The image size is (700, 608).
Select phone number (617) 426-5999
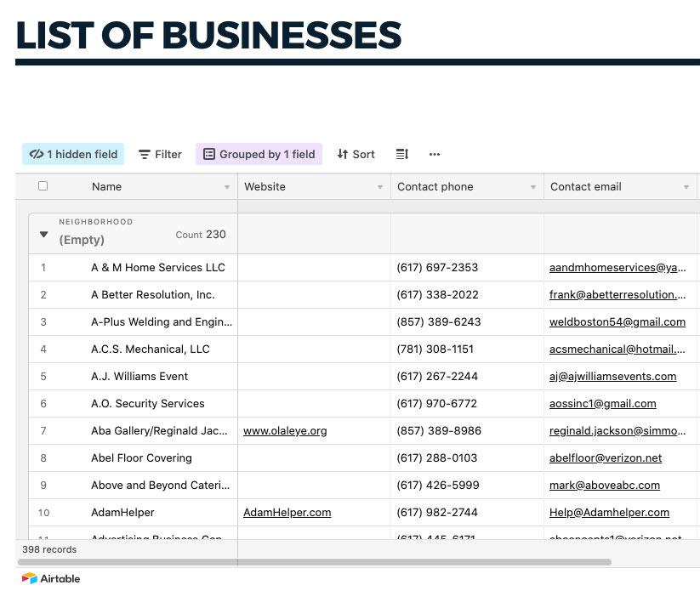click(x=437, y=486)
